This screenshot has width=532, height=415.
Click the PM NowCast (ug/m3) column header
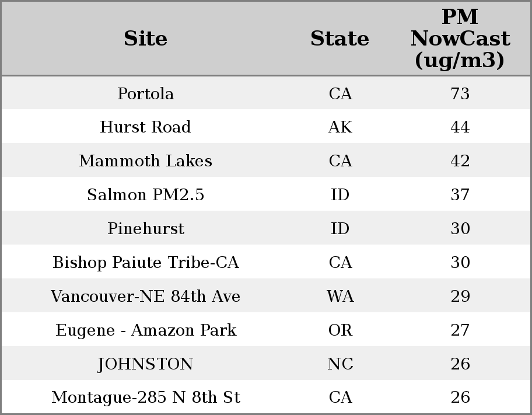(460, 39)
